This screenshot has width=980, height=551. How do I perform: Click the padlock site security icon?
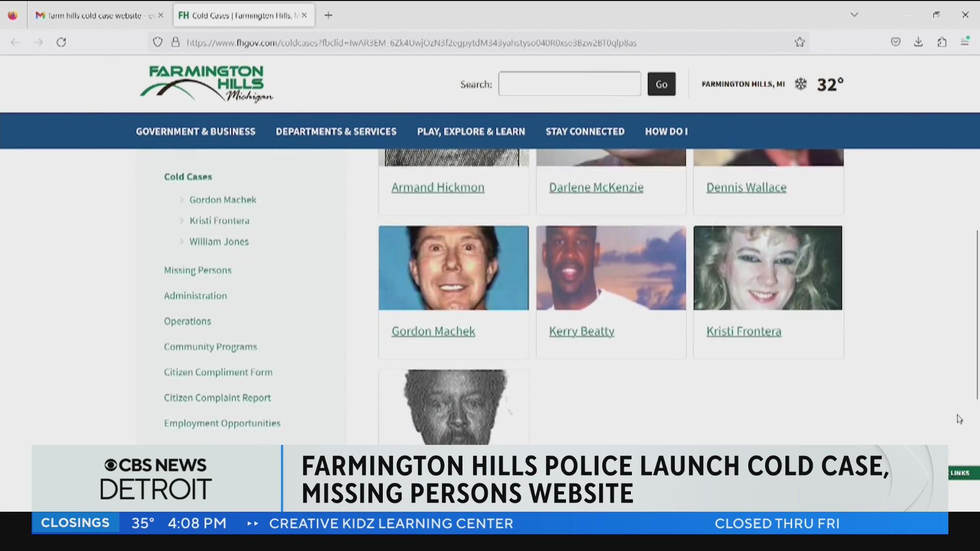[x=176, y=42]
